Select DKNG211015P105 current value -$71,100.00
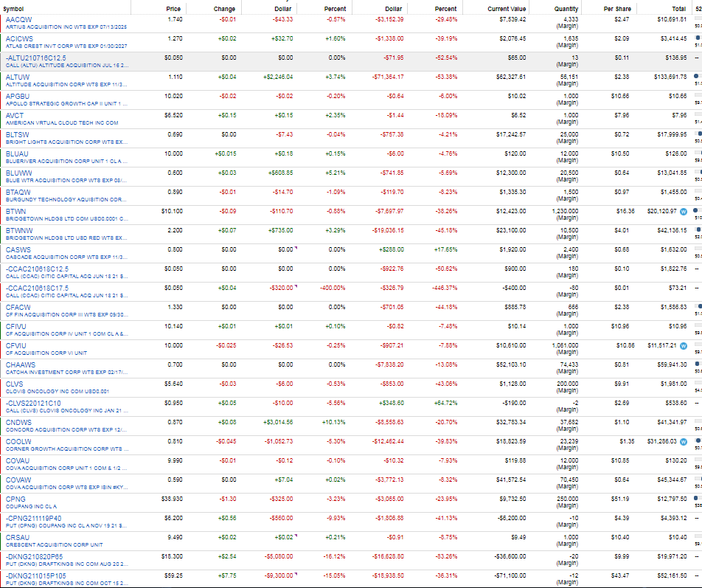 [x=510, y=576]
